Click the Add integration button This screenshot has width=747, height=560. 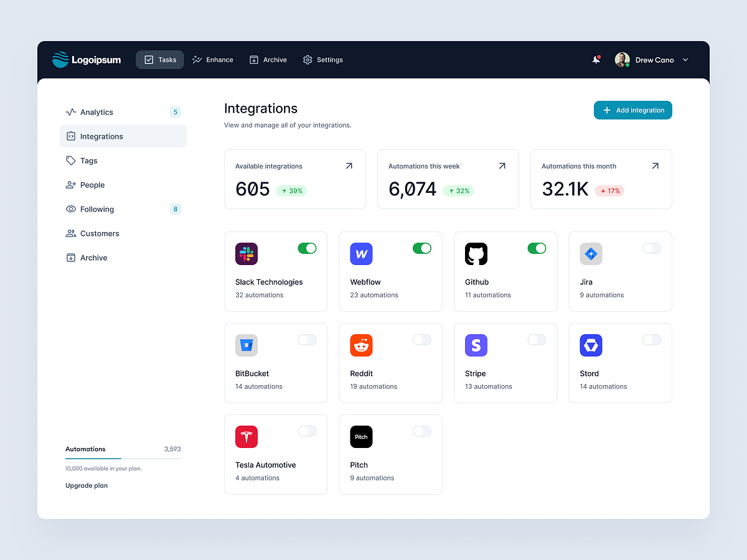tap(633, 110)
